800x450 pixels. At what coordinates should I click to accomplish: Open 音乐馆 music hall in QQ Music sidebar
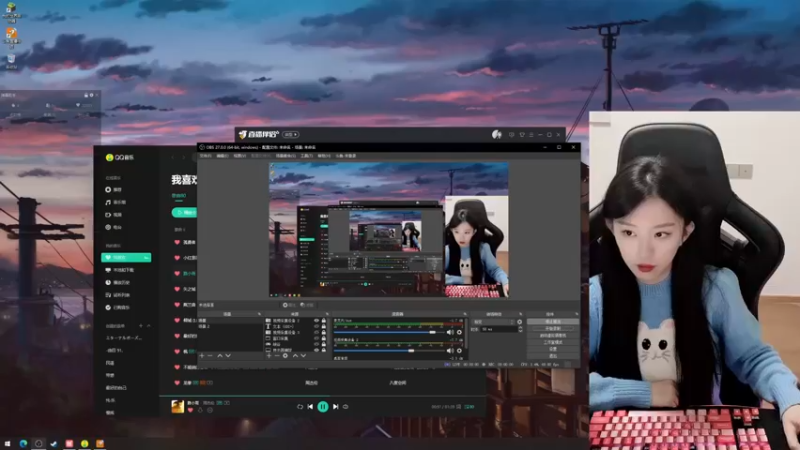click(x=115, y=202)
